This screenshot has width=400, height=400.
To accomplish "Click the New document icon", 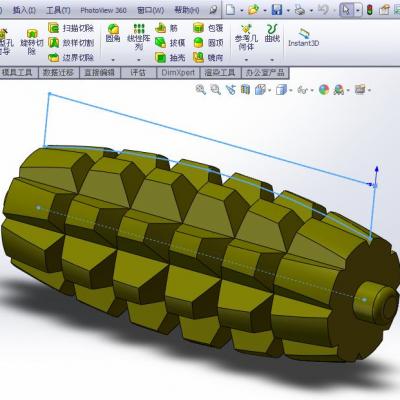I will (230, 10).
